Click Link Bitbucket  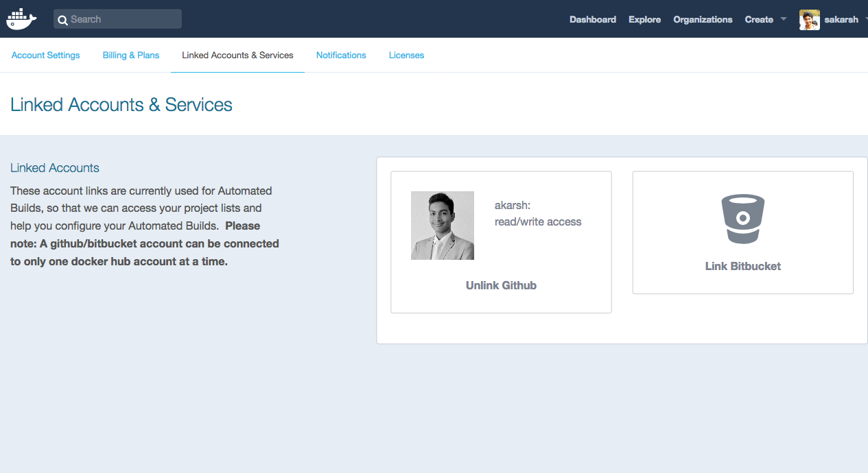pos(743,266)
